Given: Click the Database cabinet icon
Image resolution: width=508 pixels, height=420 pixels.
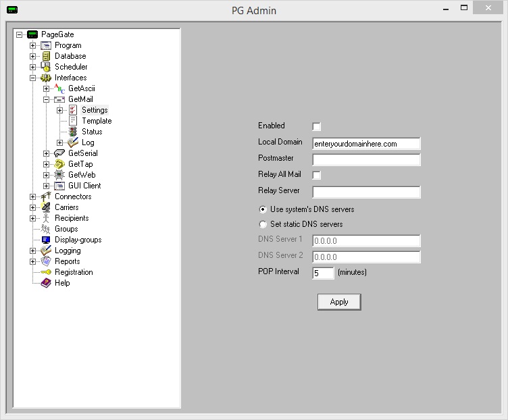Looking at the screenshot, I should tap(46, 56).
